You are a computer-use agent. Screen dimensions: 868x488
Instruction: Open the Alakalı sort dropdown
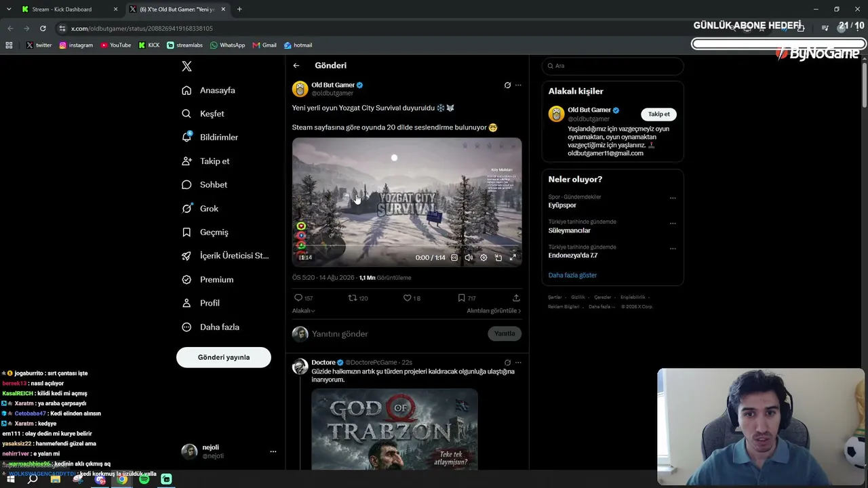[x=303, y=310]
